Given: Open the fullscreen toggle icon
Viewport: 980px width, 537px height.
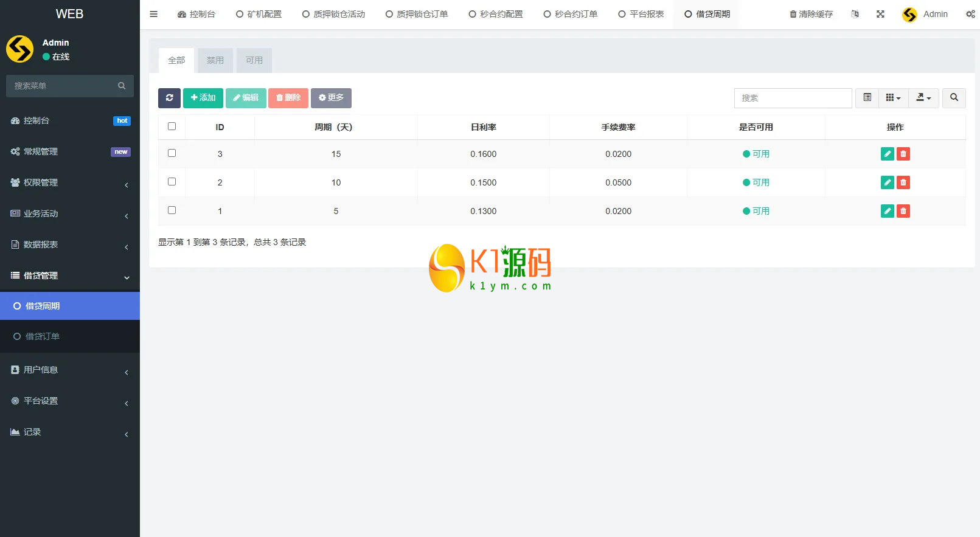Looking at the screenshot, I should pyautogui.click(x=880, y=14).
